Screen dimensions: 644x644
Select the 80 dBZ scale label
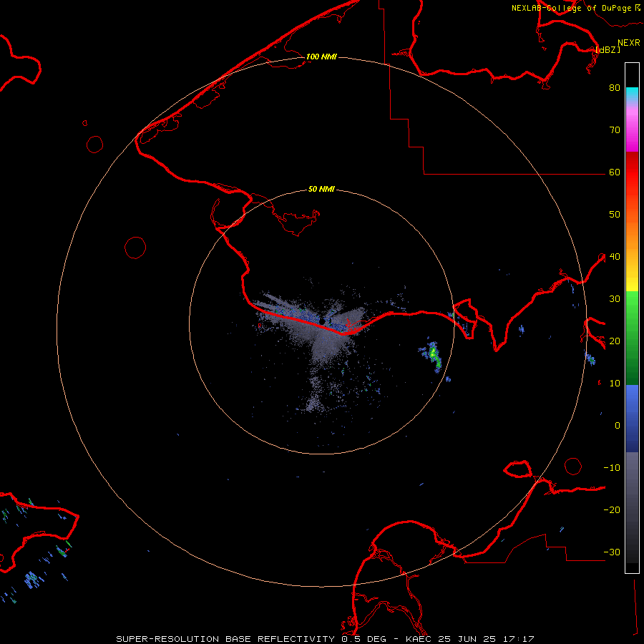(615, 88)
